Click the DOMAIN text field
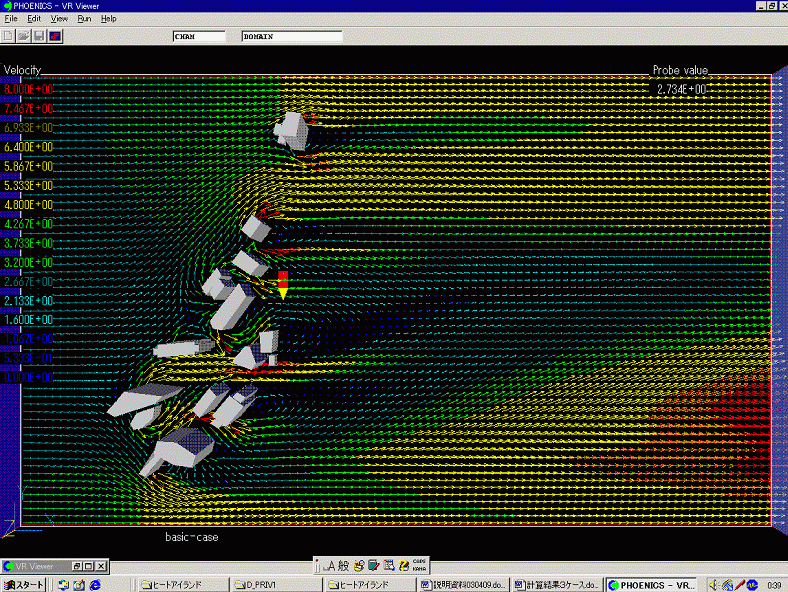The height and width of the screenshot is (592, 788). [x=291, y=36]
